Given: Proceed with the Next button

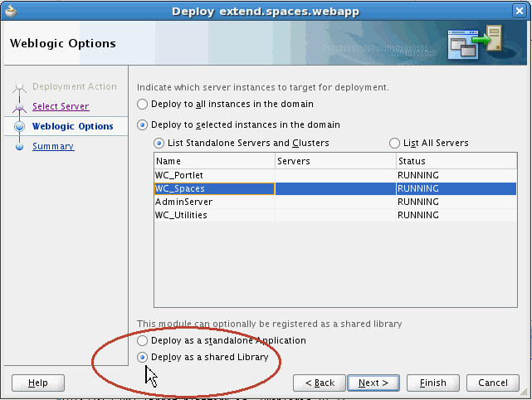Looking at the screenshot, I should (x=373, y=383).
